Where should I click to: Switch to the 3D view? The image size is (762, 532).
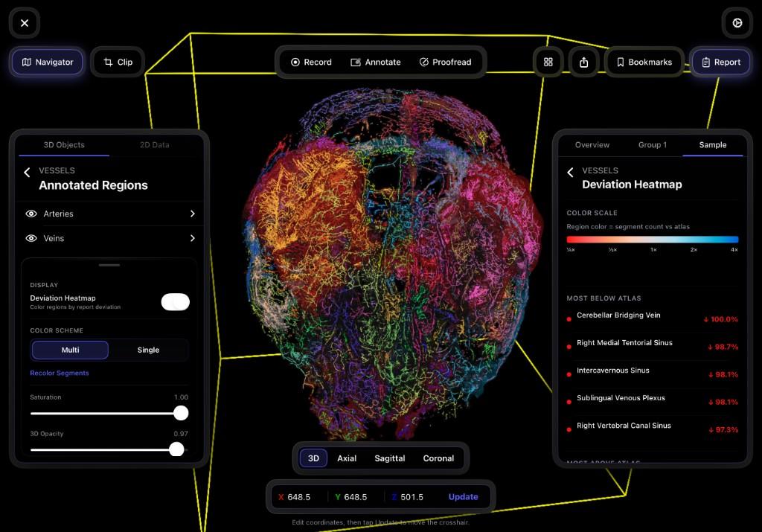coord(313,458)
